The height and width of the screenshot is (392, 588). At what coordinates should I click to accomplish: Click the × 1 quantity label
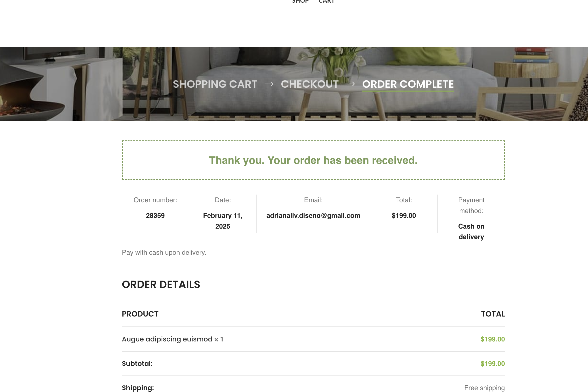[x=219, y=339]
